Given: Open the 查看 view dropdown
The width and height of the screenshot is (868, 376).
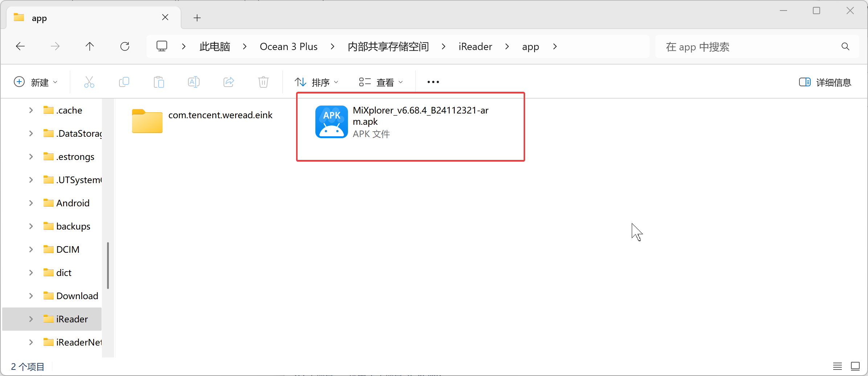Looking at the screenshot, I should 381,82.
